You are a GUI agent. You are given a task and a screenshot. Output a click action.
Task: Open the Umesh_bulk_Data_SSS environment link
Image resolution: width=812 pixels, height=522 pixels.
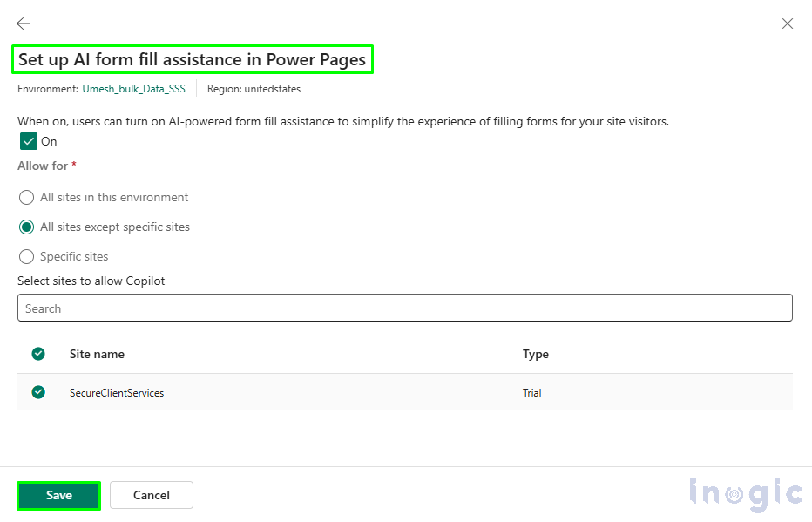[x=133, y=89]
